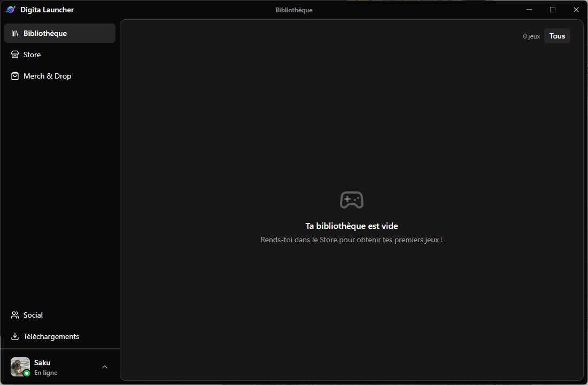Click the Téléchargements download icon

click(x=14, y=336)
